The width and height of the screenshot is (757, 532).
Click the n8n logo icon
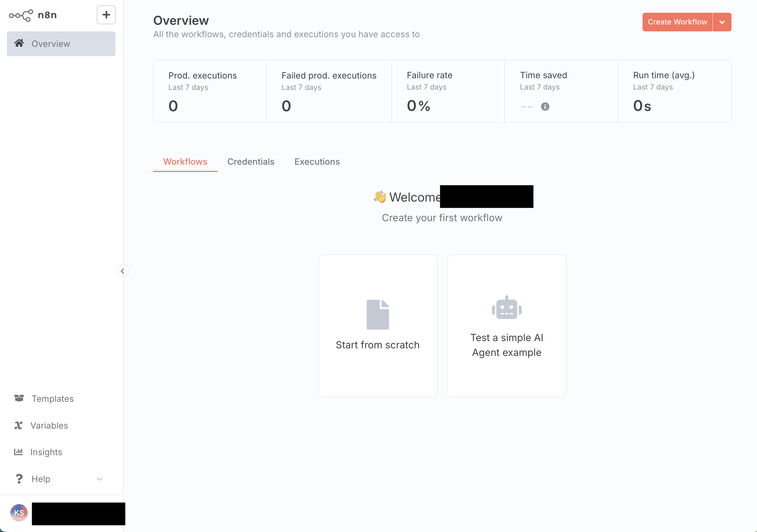[21, 15]
